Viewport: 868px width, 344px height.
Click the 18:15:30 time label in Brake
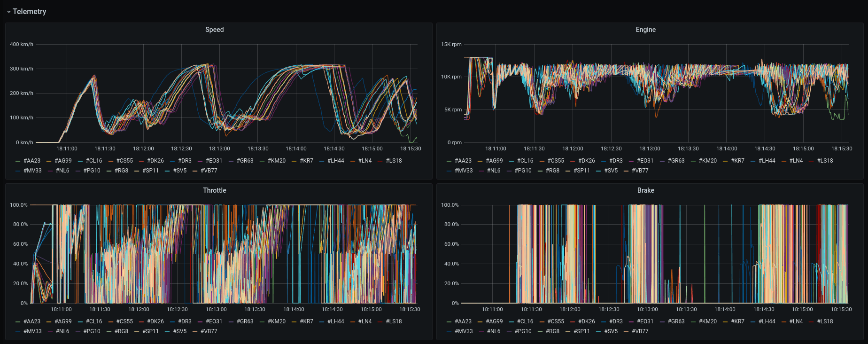coord(841,309)
